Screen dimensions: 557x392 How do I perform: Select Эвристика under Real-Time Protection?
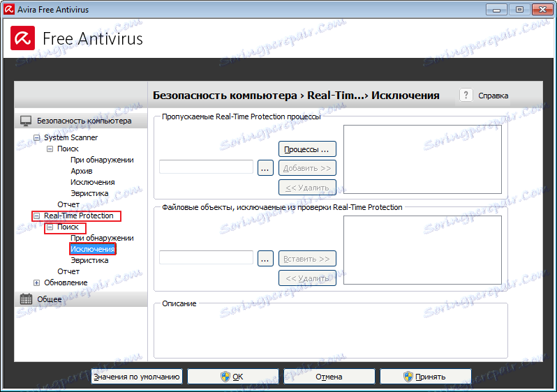click(89, 260)
